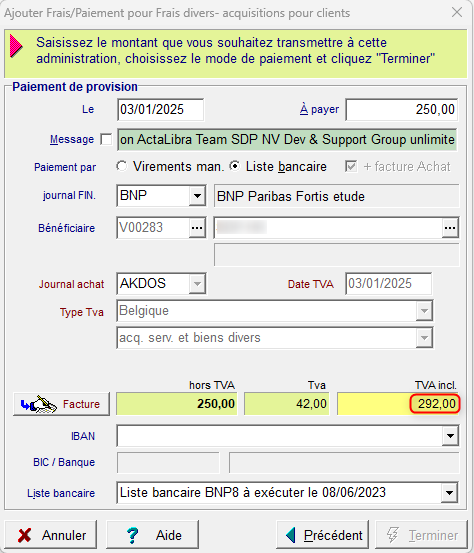474x553 pixels.
Task: Go back with the Précédent arrow button
Action: coord(322,535)
